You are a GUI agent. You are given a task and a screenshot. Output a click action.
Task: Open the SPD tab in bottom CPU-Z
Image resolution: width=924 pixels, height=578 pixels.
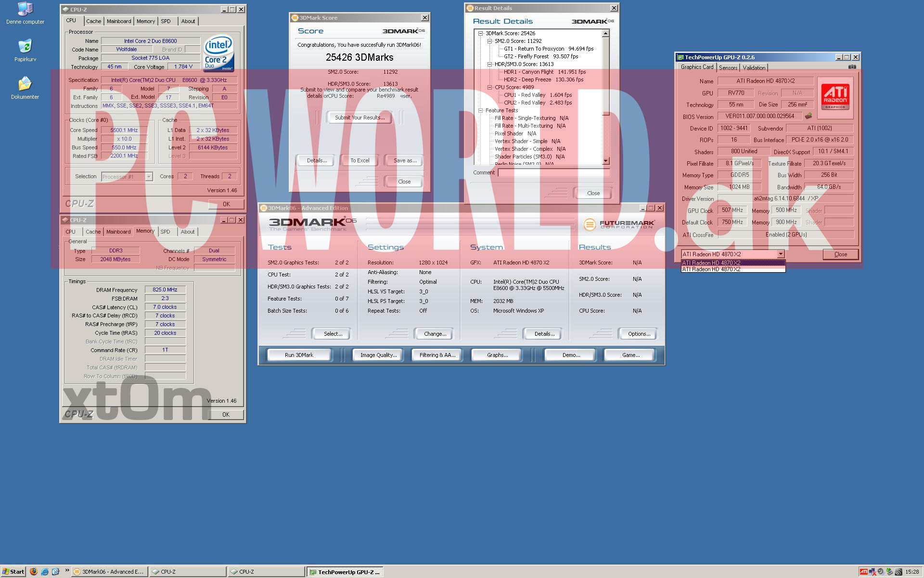(x=165, y=232)
